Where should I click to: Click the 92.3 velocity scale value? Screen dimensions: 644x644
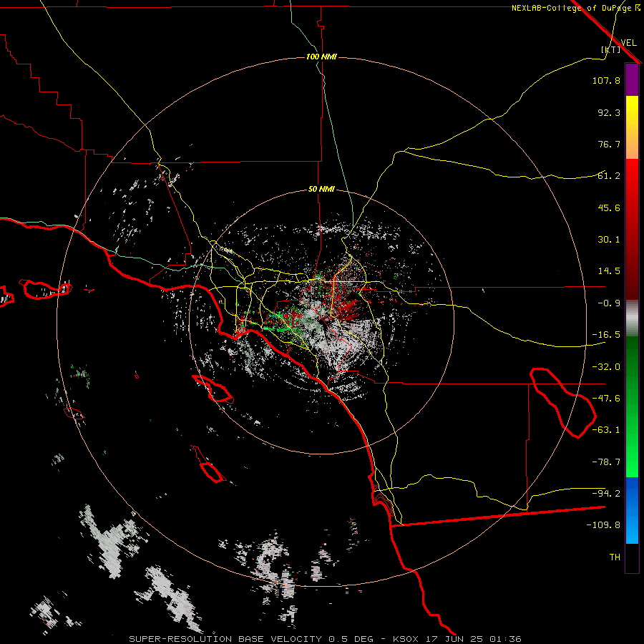(x=609, y=112)
